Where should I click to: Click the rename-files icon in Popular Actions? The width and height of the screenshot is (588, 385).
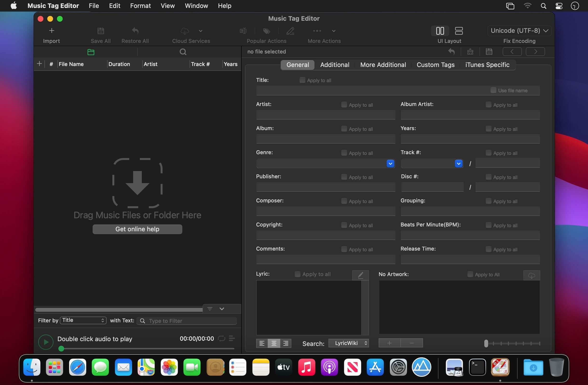click(x=243, y=31)
